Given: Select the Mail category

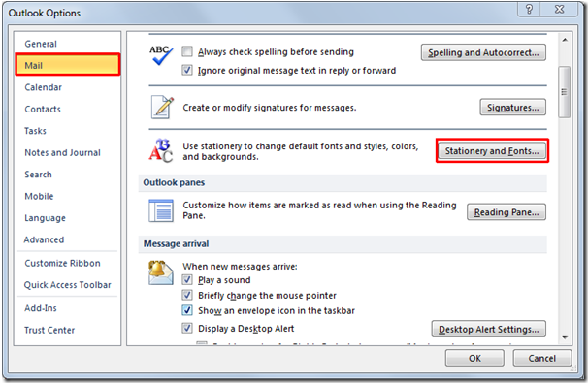Looking at the screenshot, I should [68, 65].
